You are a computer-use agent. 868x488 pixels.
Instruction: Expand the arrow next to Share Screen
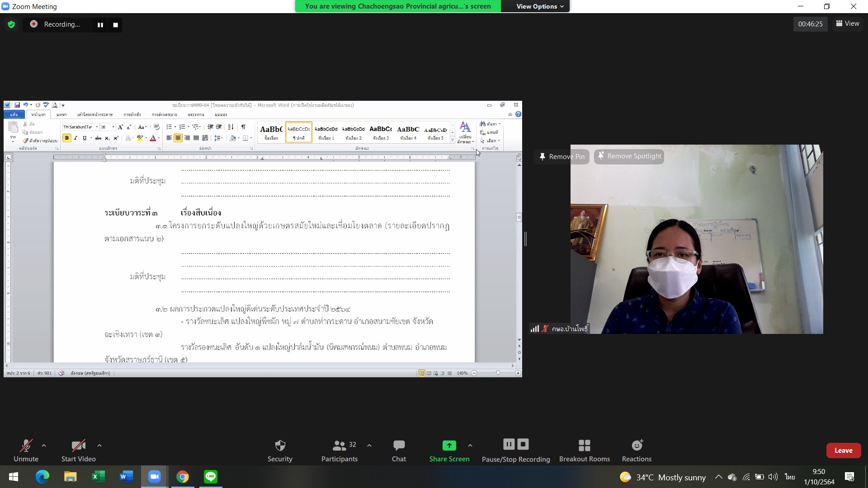click(x=470, y=446)
